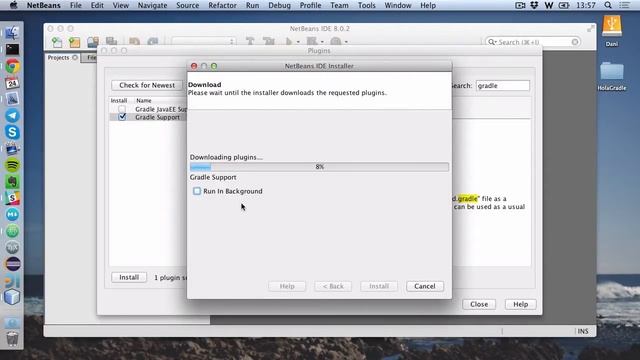Image resolution: width=640 pixels, height=360 pixels.
Task: Click the Save All toolbar icon
Action: click(111, 42)
